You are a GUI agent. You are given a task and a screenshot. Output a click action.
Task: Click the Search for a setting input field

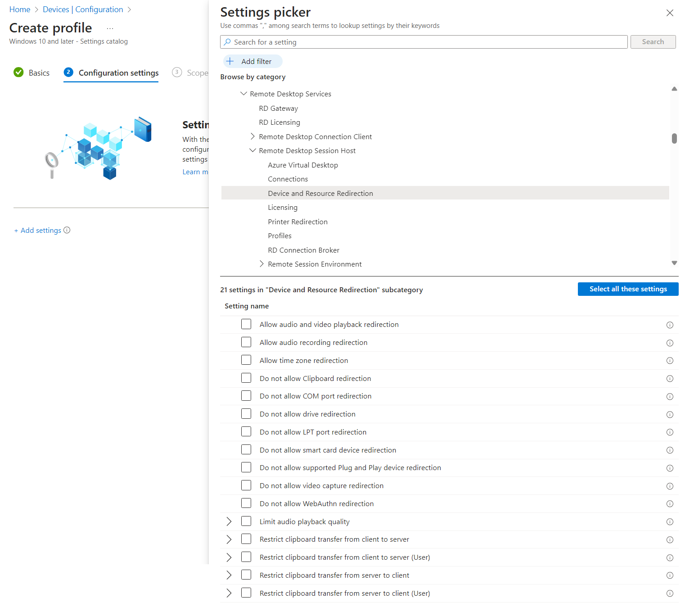click(x=405, y=42)
